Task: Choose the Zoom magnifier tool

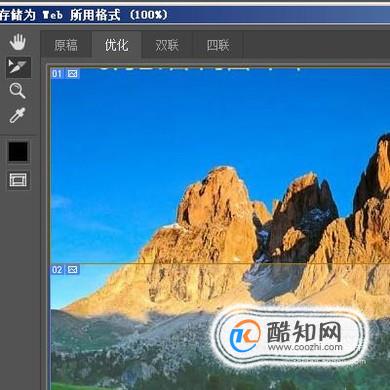Action: 17,91
